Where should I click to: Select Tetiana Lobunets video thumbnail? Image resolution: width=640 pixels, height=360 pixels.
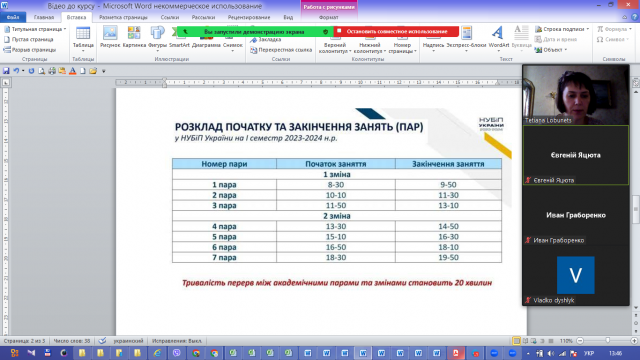(x=576, y=95)
